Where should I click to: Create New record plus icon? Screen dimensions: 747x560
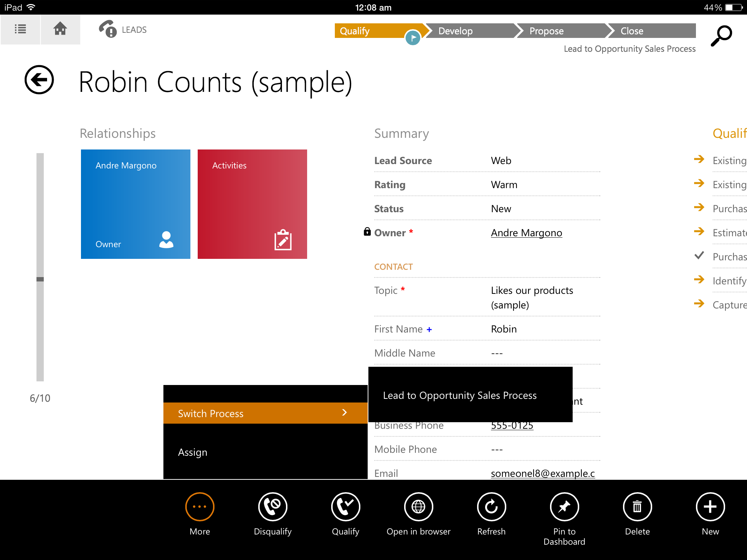click(x=710, y=506)
